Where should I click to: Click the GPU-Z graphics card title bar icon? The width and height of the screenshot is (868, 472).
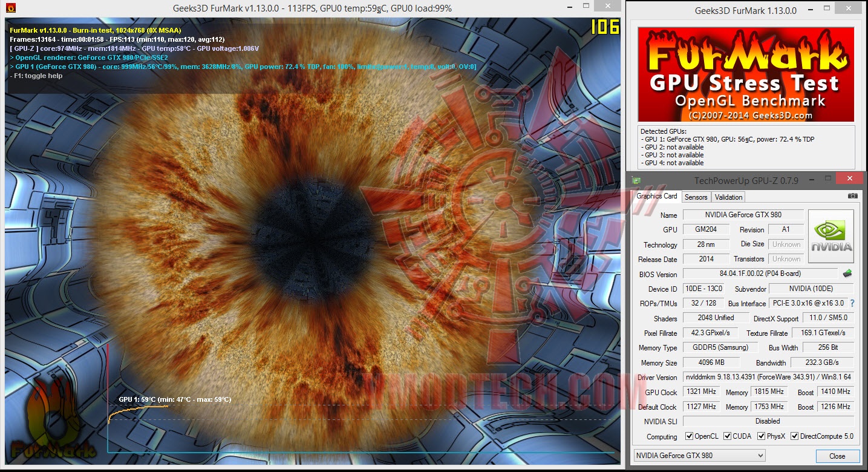pyautogui.click(x=635, y=180)
